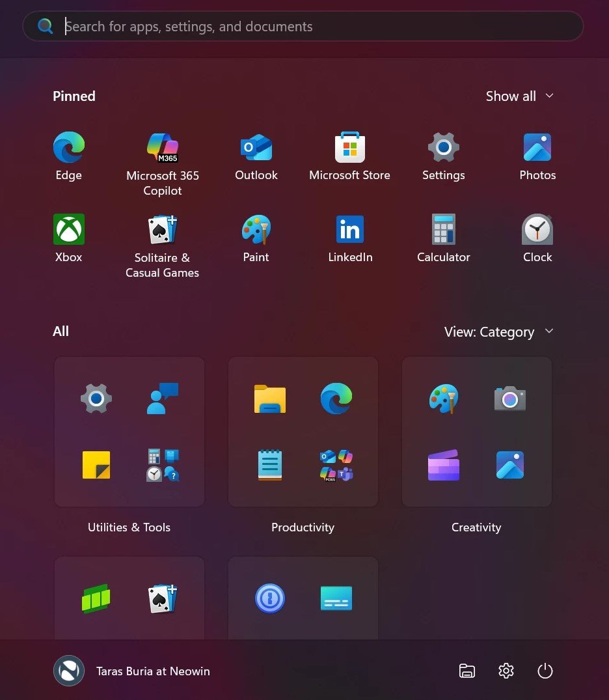Expand more apps in Productivity folder

click(x=336, y=465)
